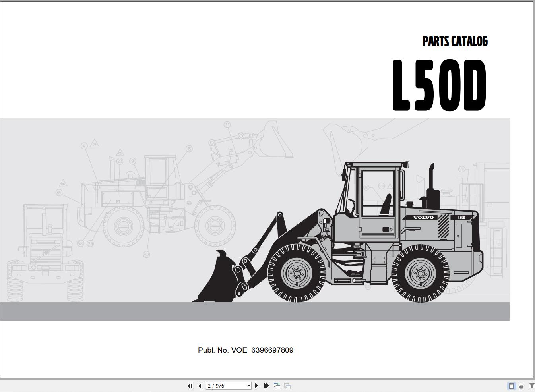Return to the previous view
535x392 pixels.
coord(277,386)
